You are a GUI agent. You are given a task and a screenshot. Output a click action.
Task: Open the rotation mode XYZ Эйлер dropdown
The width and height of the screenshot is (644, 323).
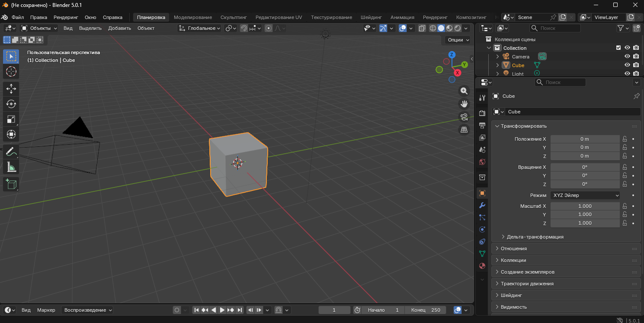[x=585, y=195]
